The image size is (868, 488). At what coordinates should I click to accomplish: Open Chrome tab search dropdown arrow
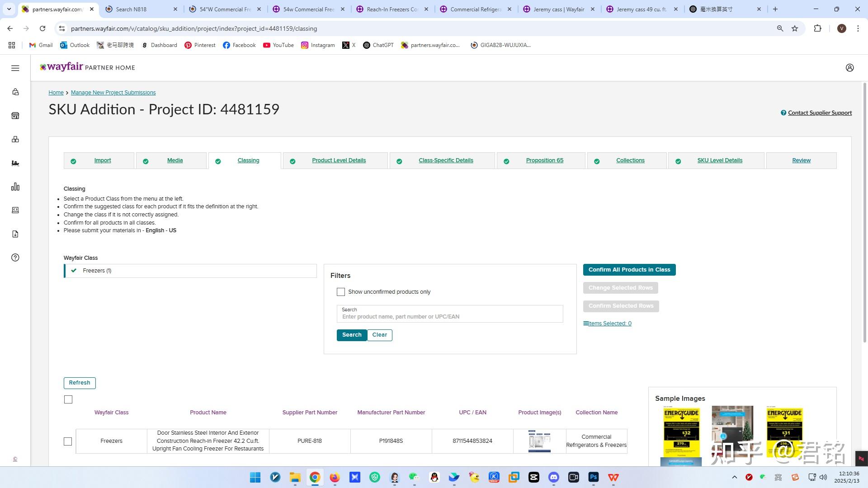(x=9, y=9)
